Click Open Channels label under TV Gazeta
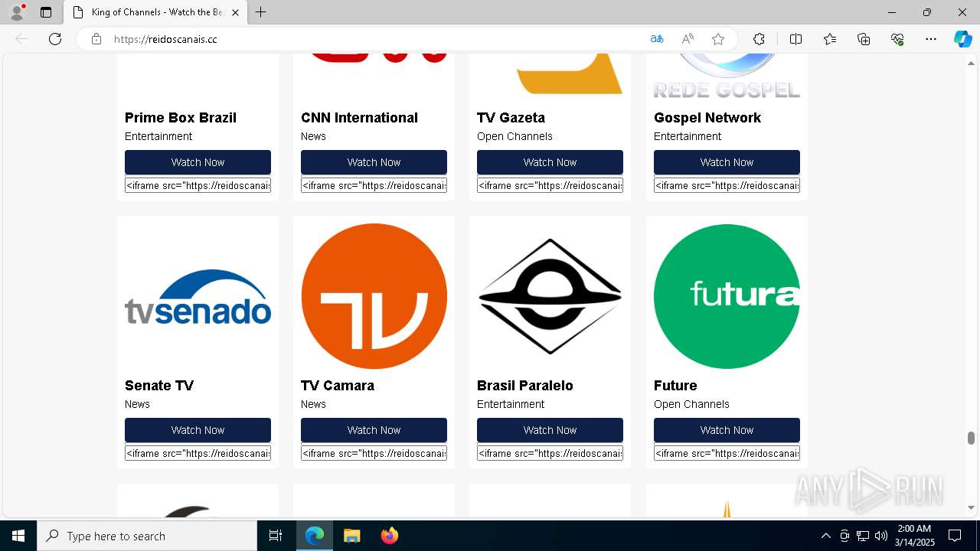The image size is (980, 551). 514,136
